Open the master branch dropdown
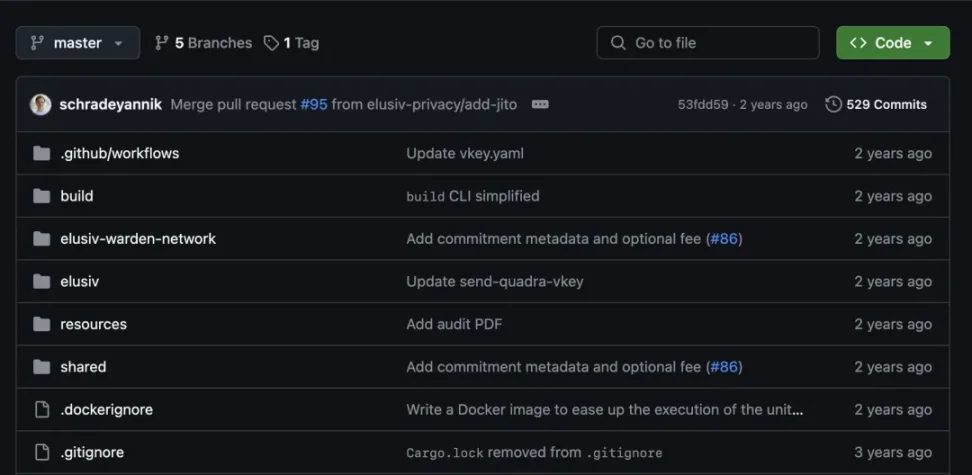 tap(77, 43)
